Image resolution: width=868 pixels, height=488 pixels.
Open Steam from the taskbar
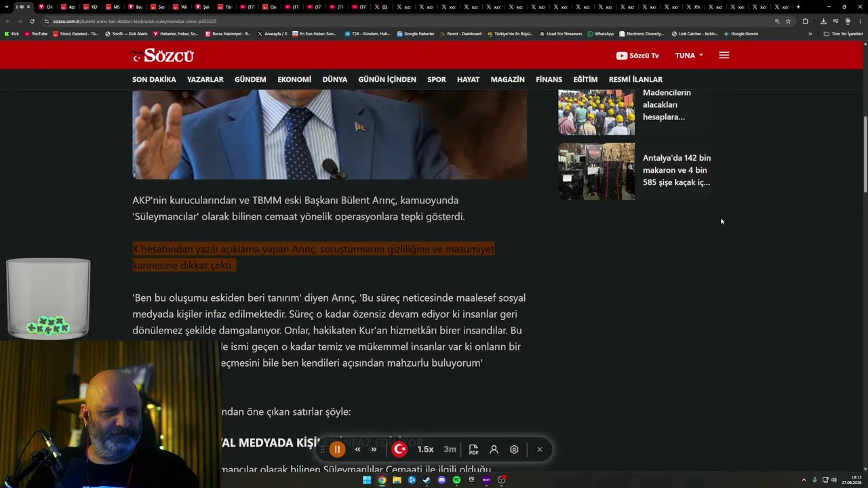point(427,480)
